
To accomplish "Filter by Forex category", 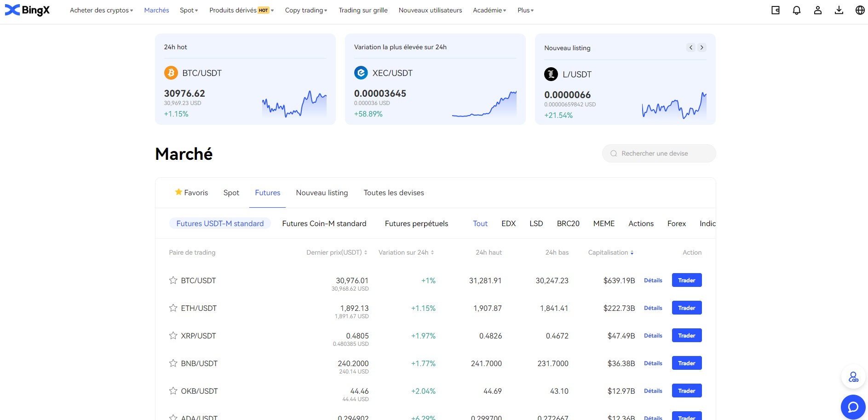I will pos(677,223).
